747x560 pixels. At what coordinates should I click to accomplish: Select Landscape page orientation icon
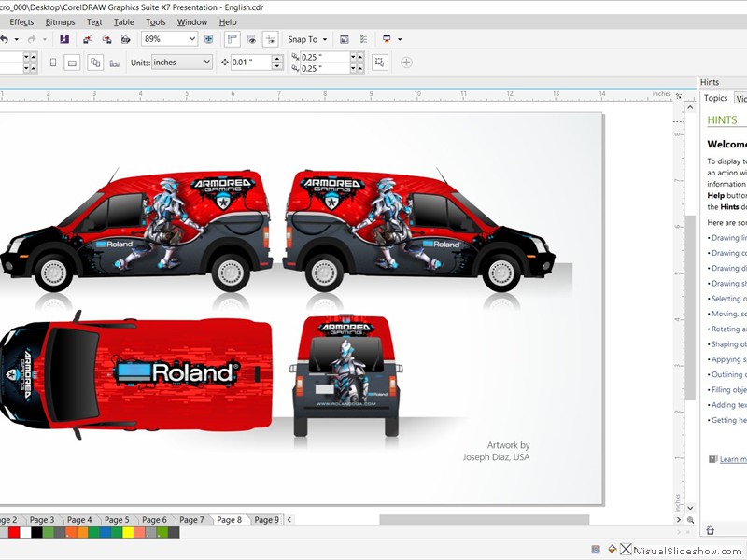(72, 63)
